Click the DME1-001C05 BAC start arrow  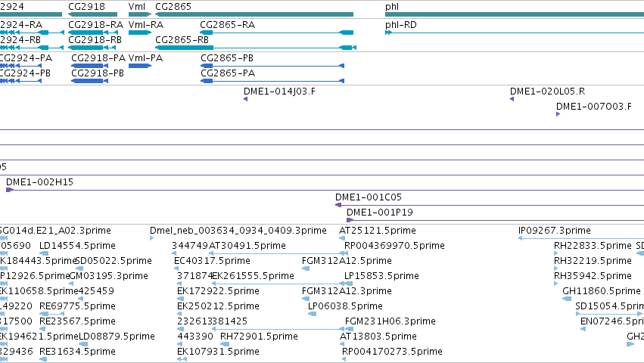click(338, 205)
